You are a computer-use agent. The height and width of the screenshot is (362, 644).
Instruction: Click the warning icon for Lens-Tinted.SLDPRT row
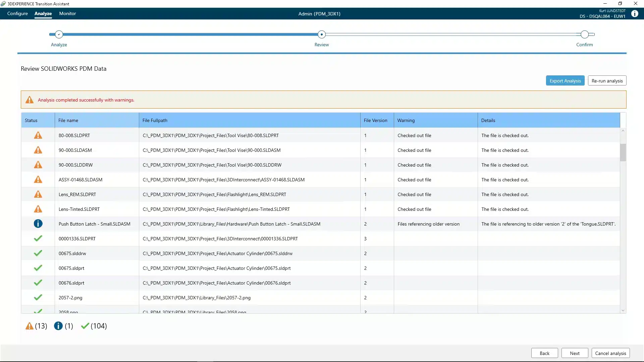(x=38, y=209)
